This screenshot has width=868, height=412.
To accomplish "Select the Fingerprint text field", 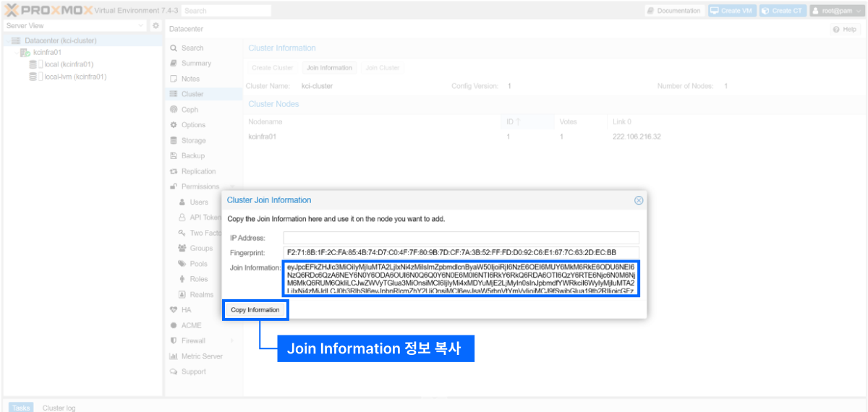I will point(461,253).
